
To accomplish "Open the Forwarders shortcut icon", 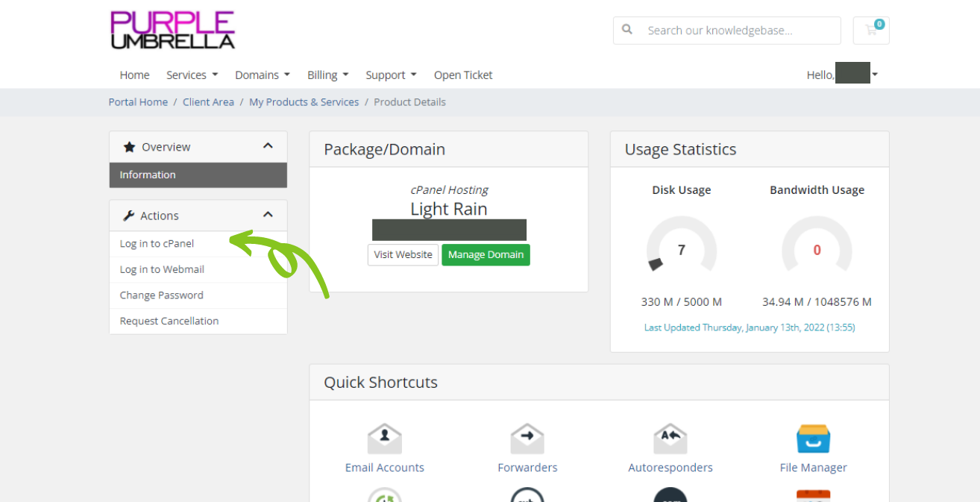I will pos(527,439).
